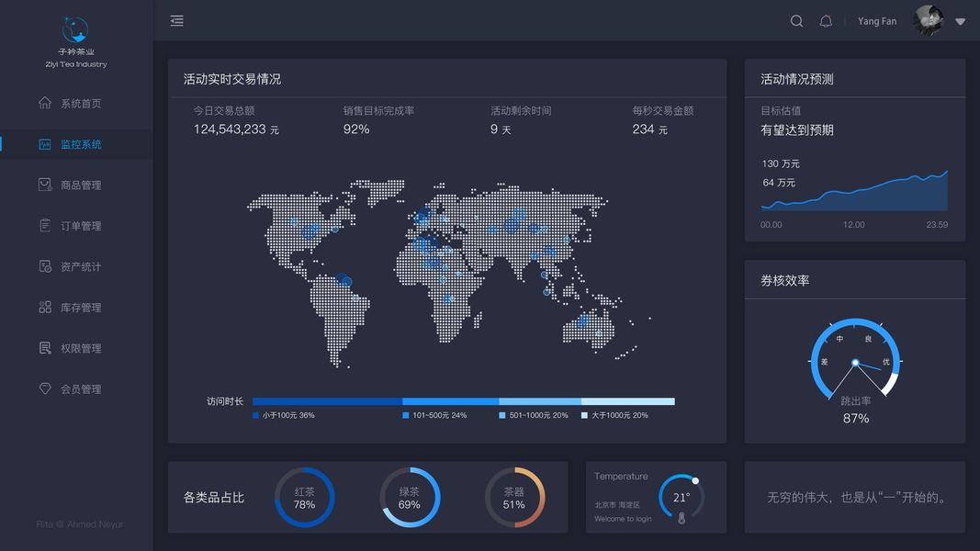The width and height of the screenshot is (980, 551).
Task: Click the darkest blue 小于100元 bar segment
Action: [x=328, y=401]
